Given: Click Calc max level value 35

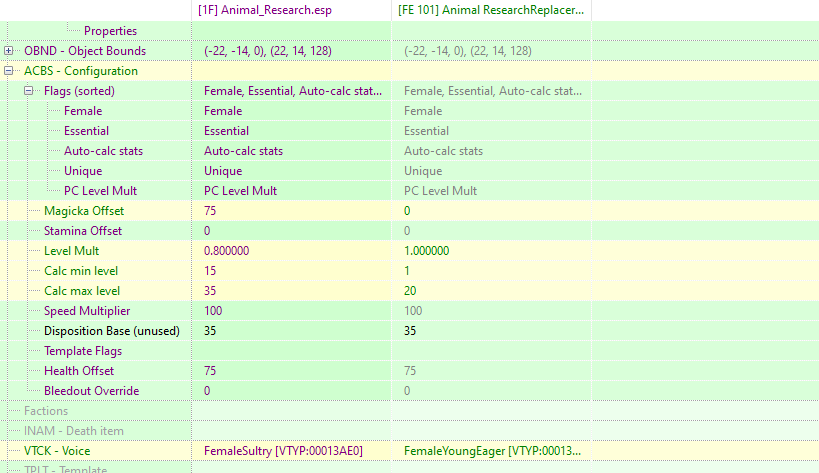Looking at the screenshot, I should (x=210, y=291).
